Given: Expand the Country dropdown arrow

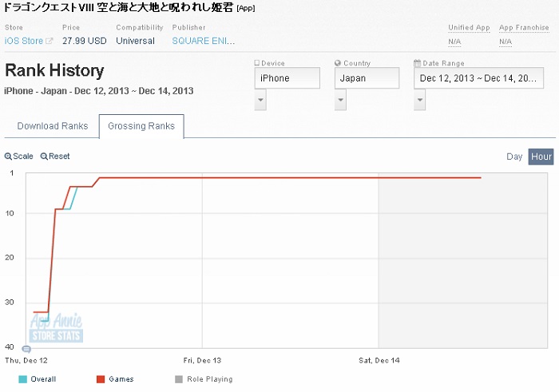Looking at the screenshot, I should click(341, 100).
